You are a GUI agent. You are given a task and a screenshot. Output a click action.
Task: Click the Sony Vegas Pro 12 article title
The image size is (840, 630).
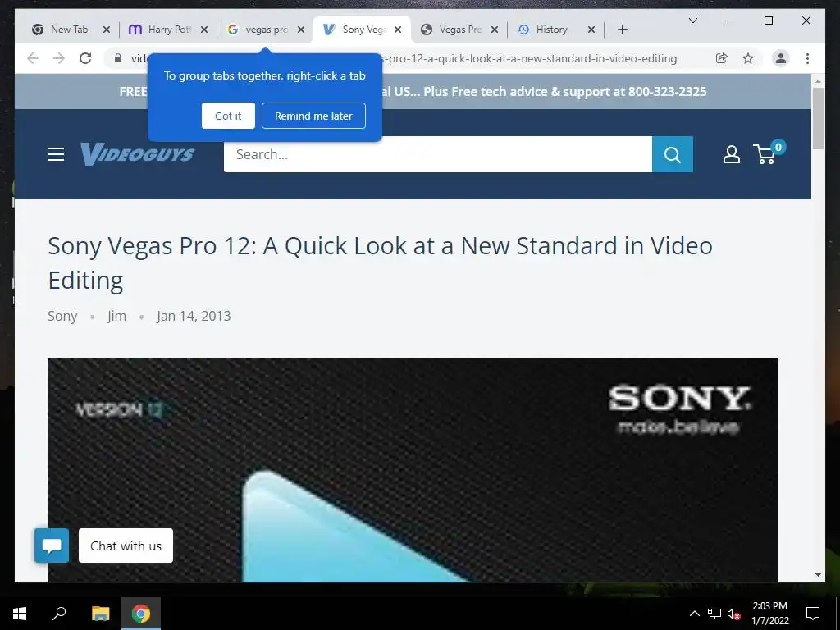380,263
